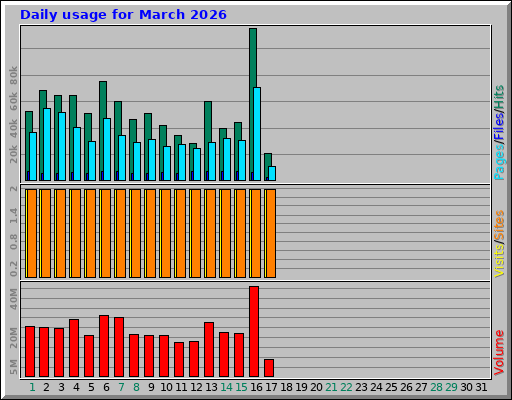
Task: Click the 80k y-axis label
Action: 13,75
